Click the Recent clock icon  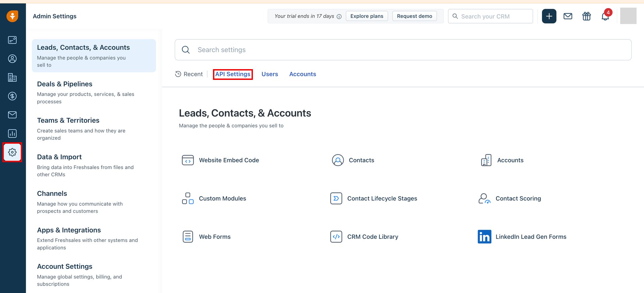coord(178,74)
